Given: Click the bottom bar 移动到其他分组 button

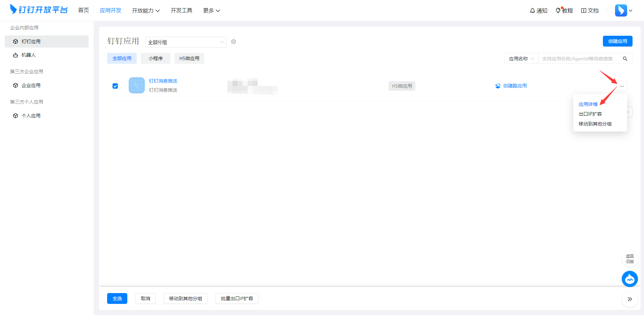Looking at the screenshot, I should 186,298.
